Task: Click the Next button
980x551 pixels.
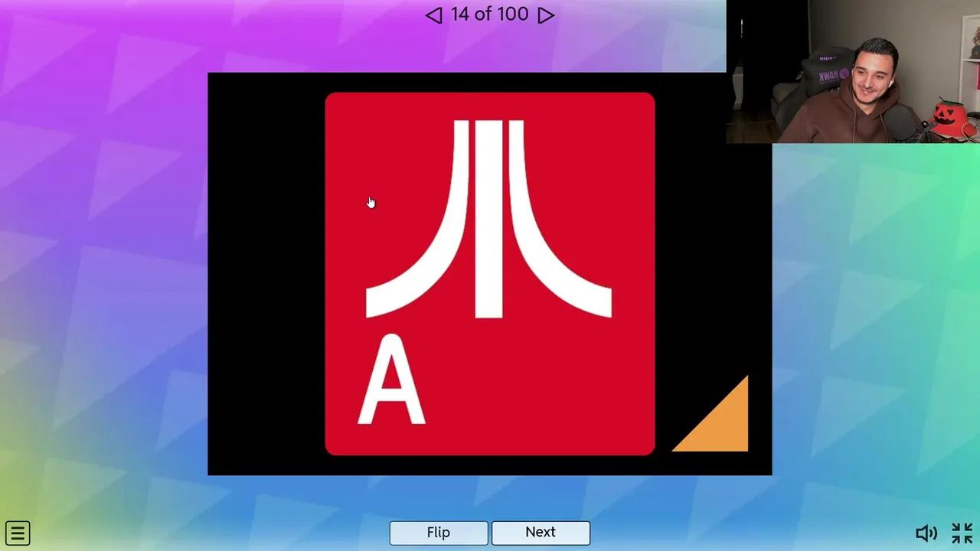Action: click(x=541, y=533)
